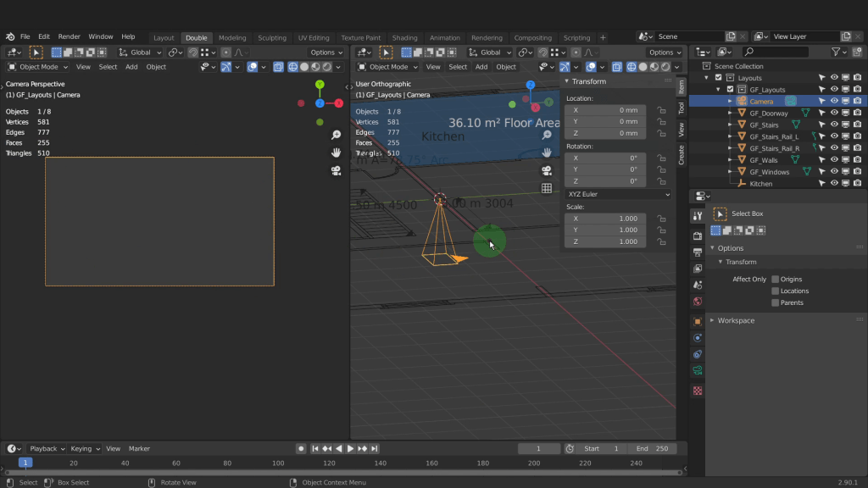
Task: Open the World properties tab icon
Action: [x=698, y=302]
